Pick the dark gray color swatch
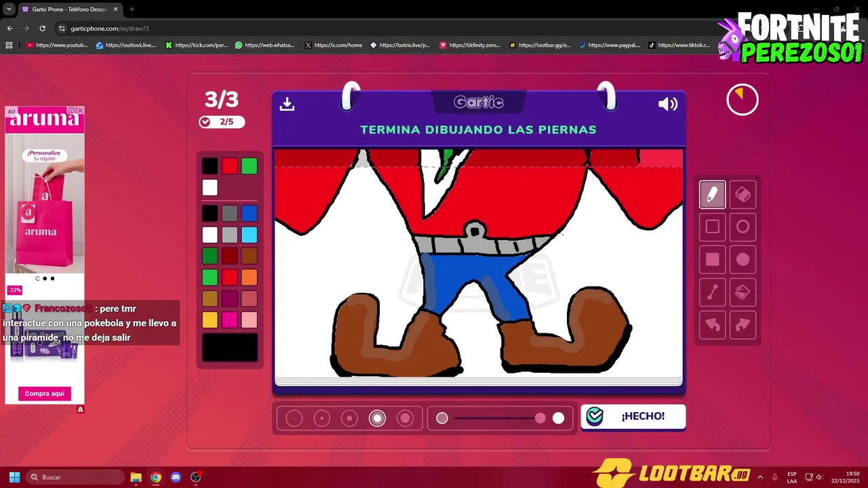868x488 pixels. click(230, 213)
